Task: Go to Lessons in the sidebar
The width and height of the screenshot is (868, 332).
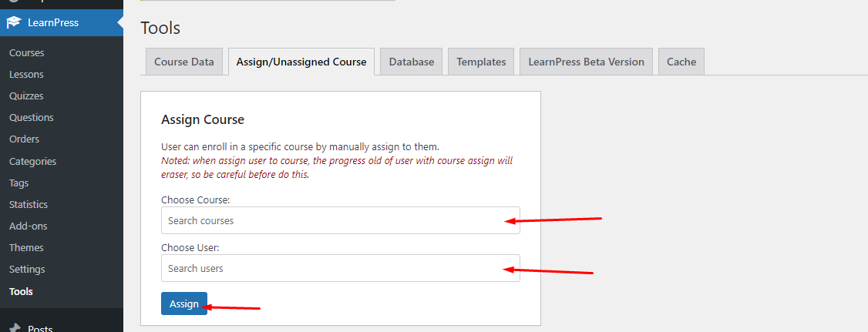Action: point(26,74)
